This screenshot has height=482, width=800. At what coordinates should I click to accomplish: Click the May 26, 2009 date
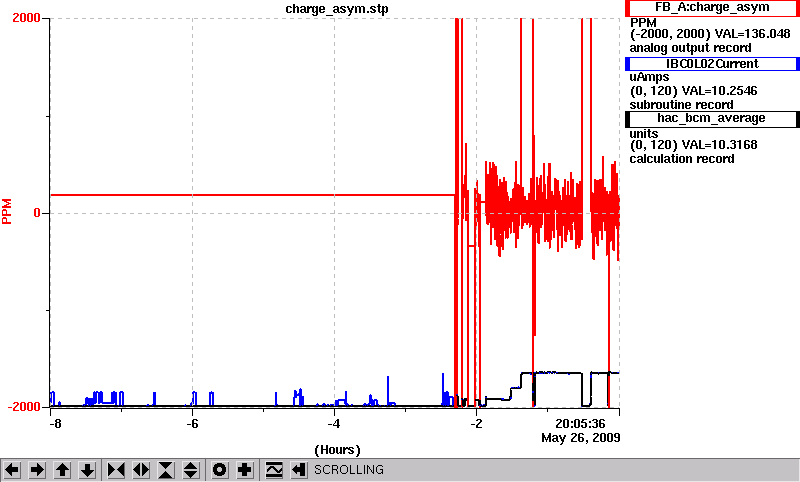(581, 438)
